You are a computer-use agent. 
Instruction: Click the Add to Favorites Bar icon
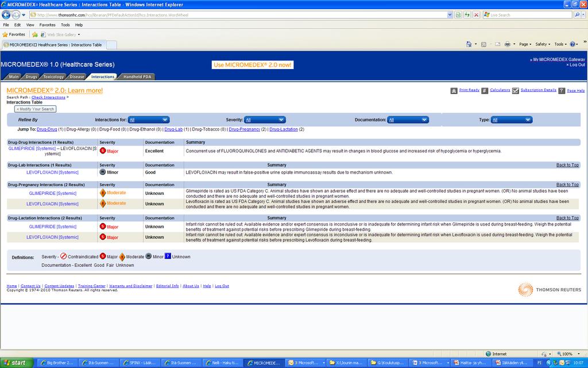(35, 34)
